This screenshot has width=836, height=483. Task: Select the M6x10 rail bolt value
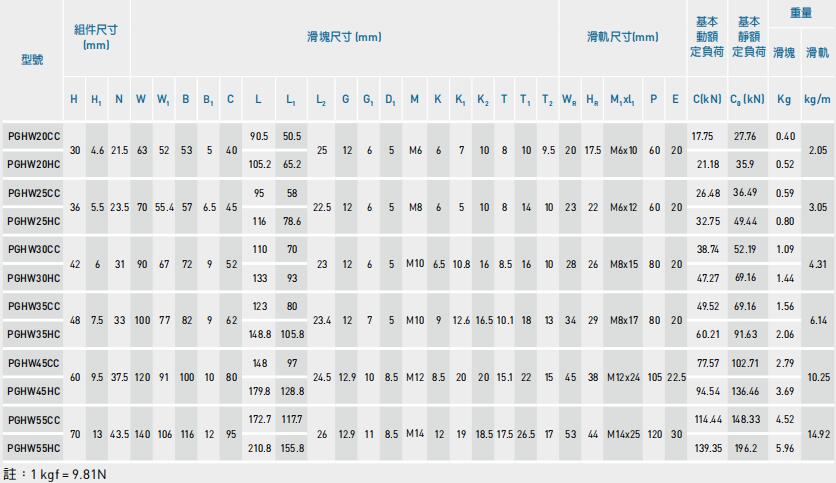point(621,149)
